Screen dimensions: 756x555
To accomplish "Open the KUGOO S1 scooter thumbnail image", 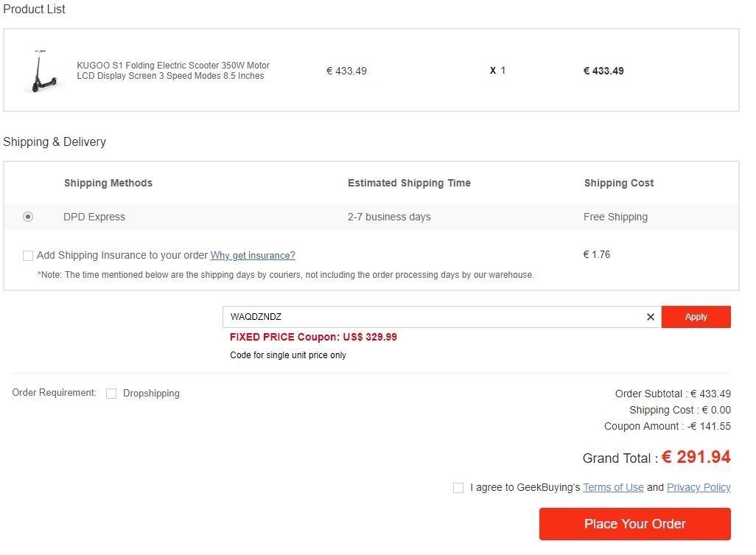I will click(43, 71).
